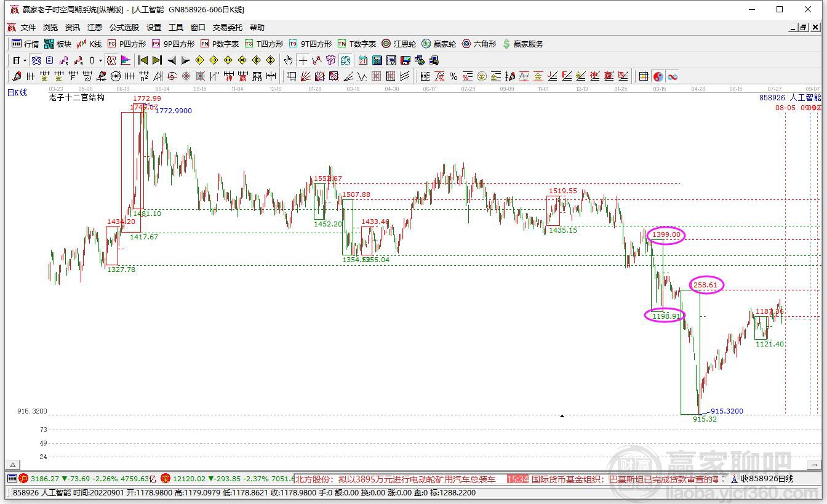Open the P四方形 square tool
Screen dimensions: 827x504
127,44
